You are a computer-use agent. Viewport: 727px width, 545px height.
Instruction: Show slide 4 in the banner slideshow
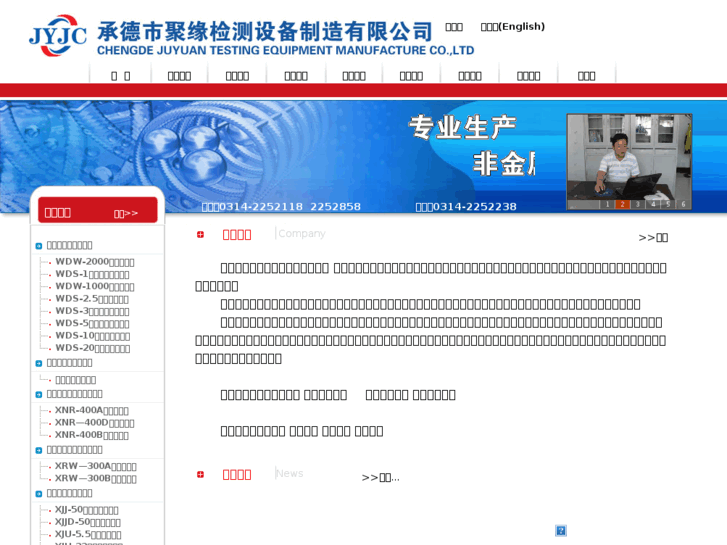(x=653, y=204)
